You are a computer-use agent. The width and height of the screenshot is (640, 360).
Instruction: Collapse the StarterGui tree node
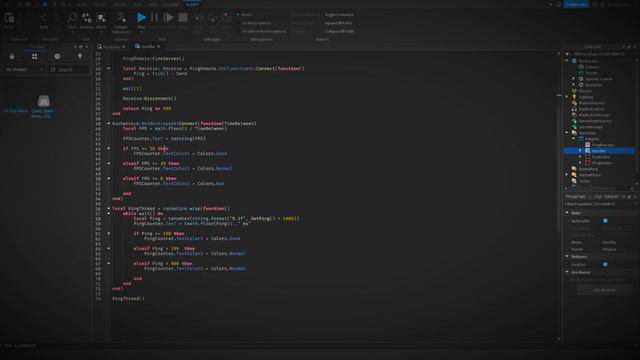tap(567, 133)
